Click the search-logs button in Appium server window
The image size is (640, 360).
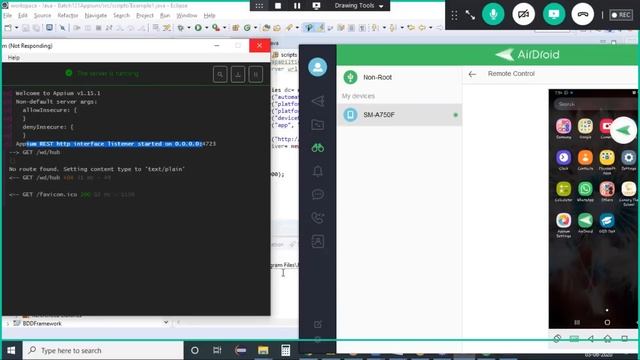(220, 74)
